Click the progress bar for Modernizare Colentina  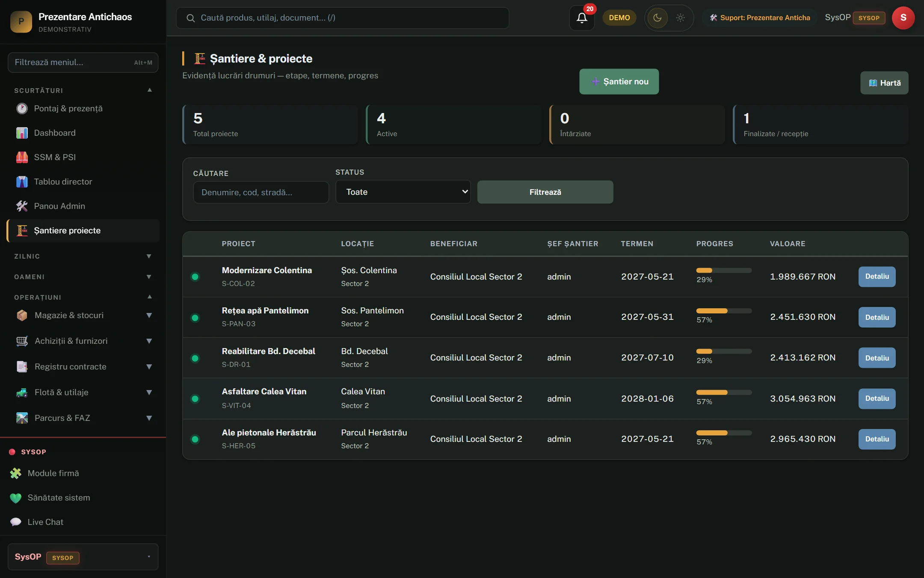(x=724, y=271)
